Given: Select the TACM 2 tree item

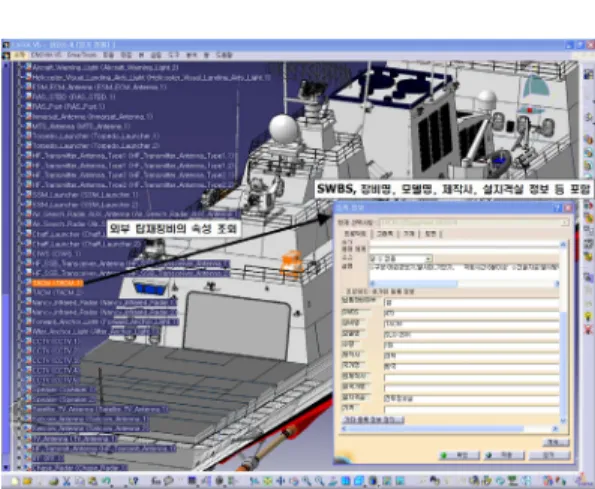Looking at the screenshot, I should pos(57,292).
